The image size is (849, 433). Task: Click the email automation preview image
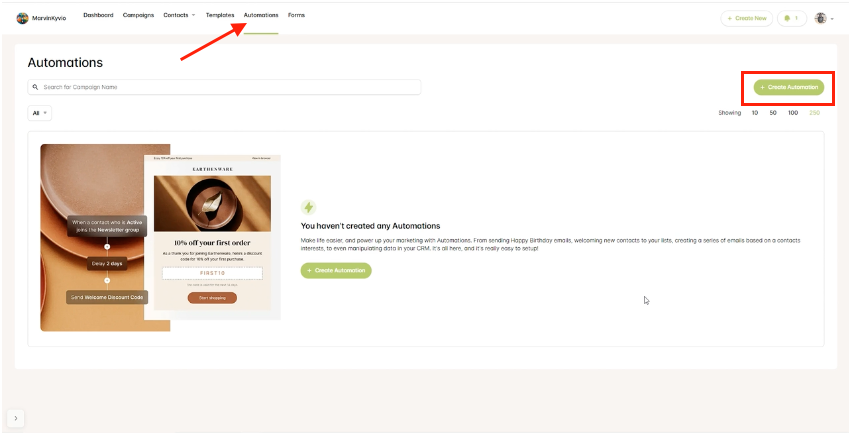pyautogui.click(x=160, y=237)
